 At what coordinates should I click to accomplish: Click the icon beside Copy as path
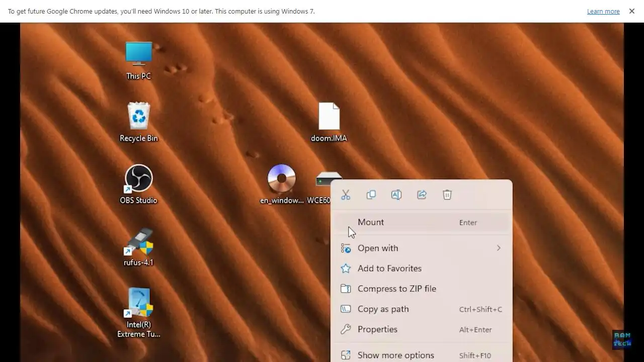pos(346,309)
